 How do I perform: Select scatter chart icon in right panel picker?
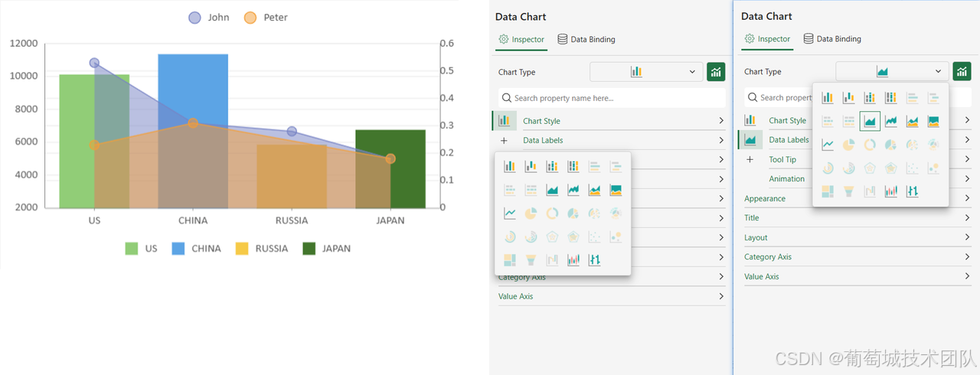(x=913, y=168)
